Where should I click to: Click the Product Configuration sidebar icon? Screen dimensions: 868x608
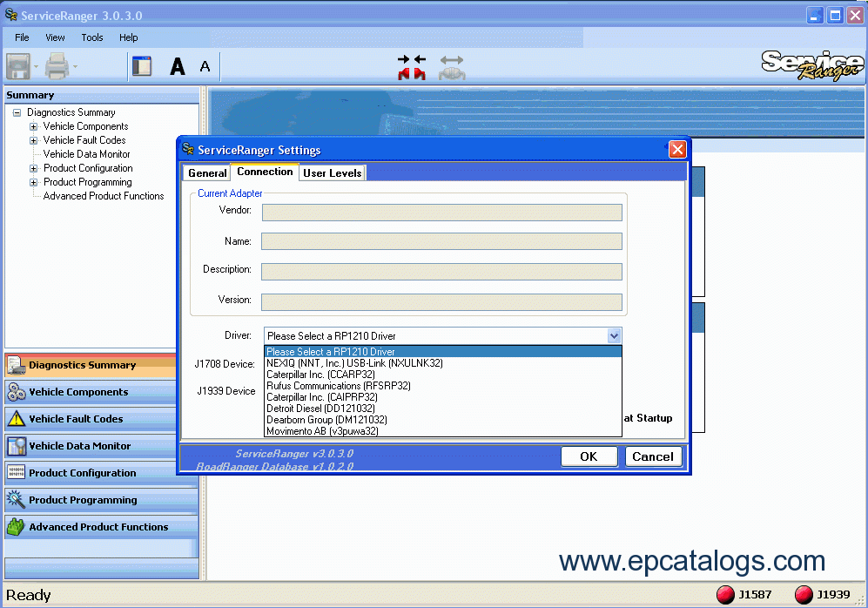pyautogui.click(x=16, y=472)
